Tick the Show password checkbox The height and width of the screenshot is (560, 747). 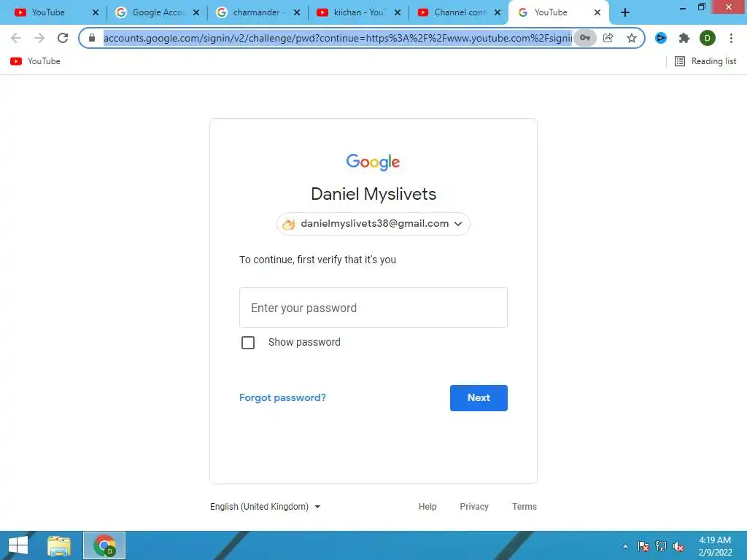coord(248,343)
